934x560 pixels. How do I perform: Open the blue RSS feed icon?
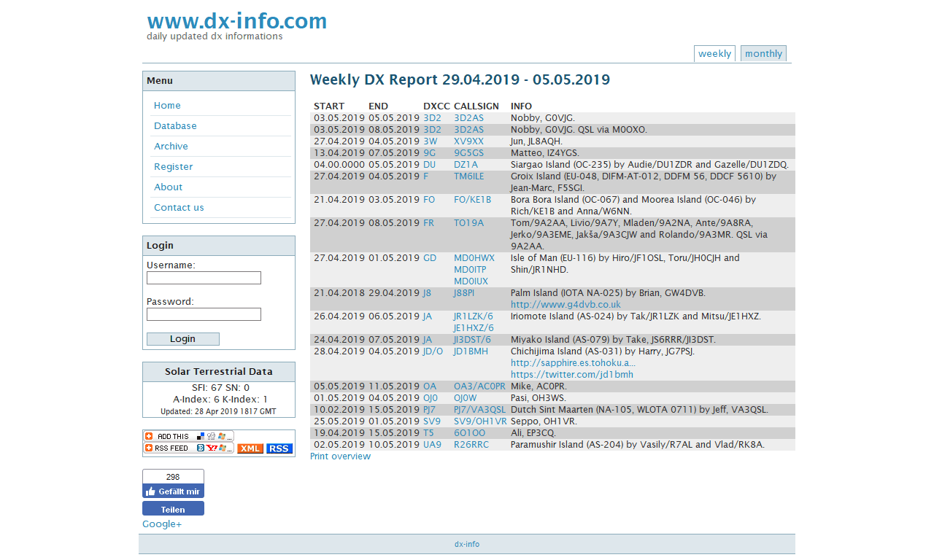click(279, 448)
